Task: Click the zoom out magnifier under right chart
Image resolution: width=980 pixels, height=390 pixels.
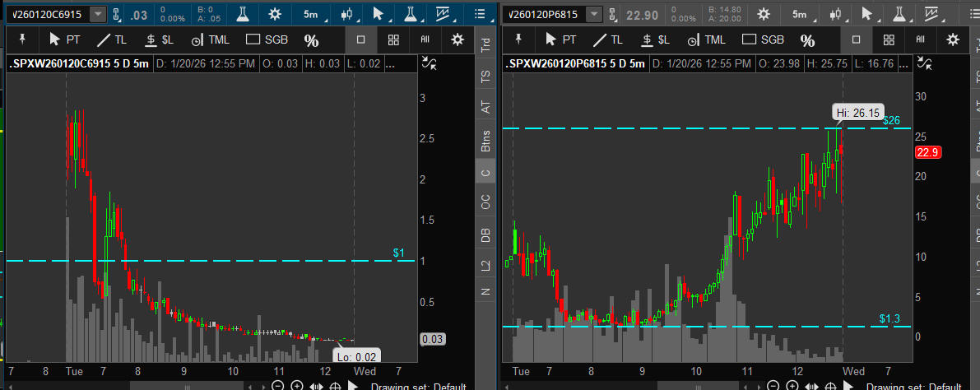Action: point(774,386)
